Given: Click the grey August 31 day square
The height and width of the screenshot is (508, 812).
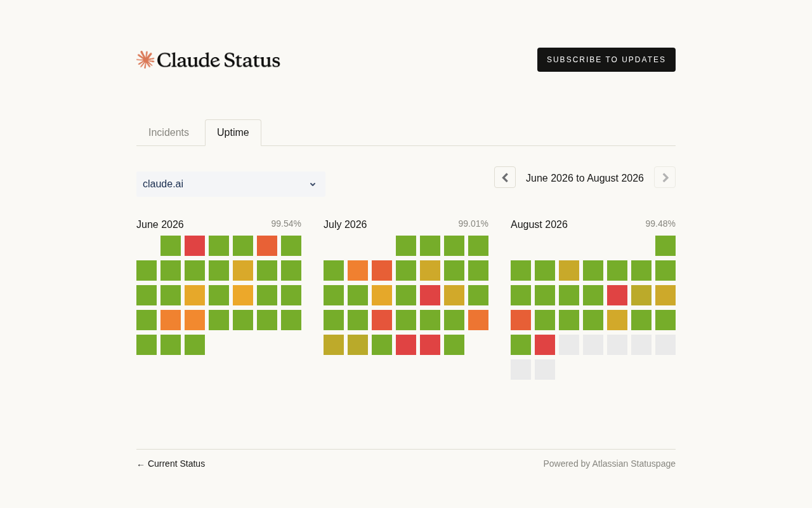Looking at the screenshot, I should tap(545, 370).
